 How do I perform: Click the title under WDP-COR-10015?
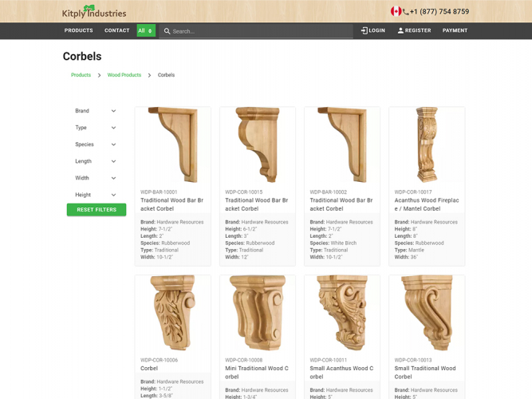(x=257, y=204)
